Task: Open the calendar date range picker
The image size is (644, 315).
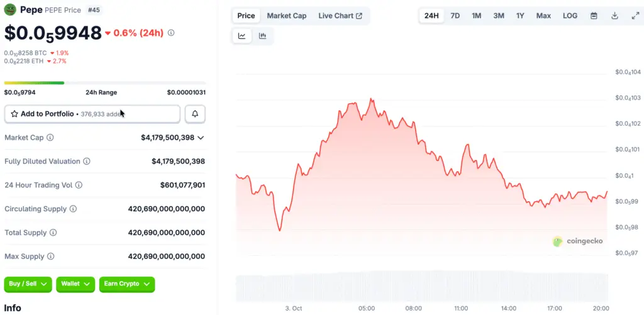Action: [x=594, y=16]
